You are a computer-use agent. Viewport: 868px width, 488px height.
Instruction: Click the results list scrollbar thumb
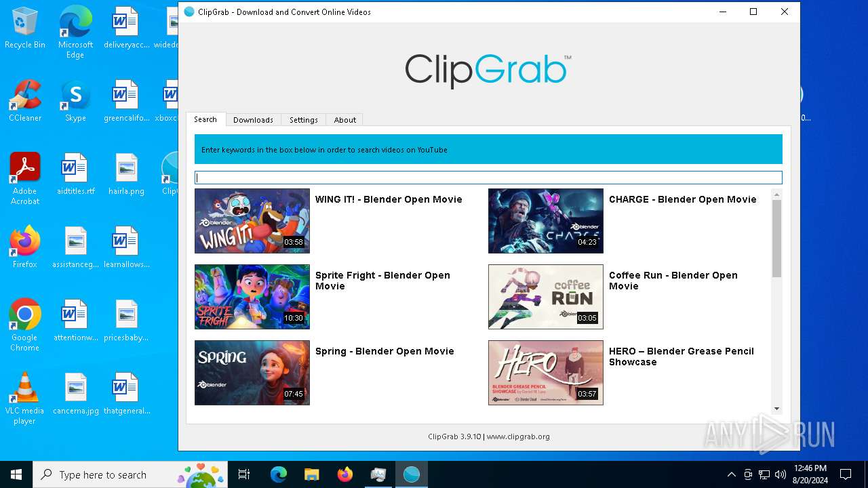tap(777, 239)
